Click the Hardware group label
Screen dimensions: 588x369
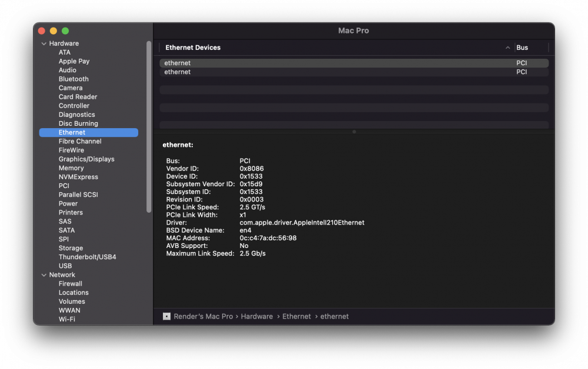[x=64, y=43]
